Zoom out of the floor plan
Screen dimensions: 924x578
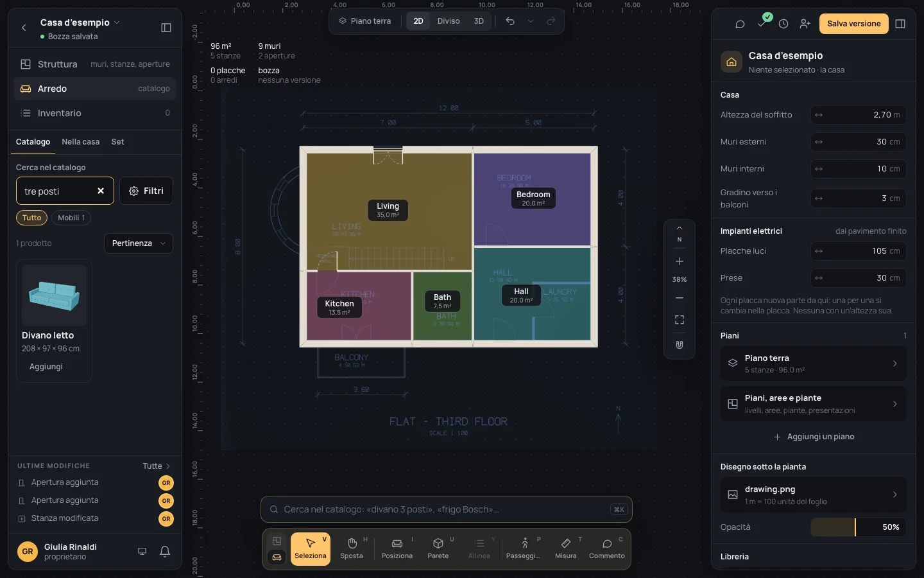tap(680, 298)
